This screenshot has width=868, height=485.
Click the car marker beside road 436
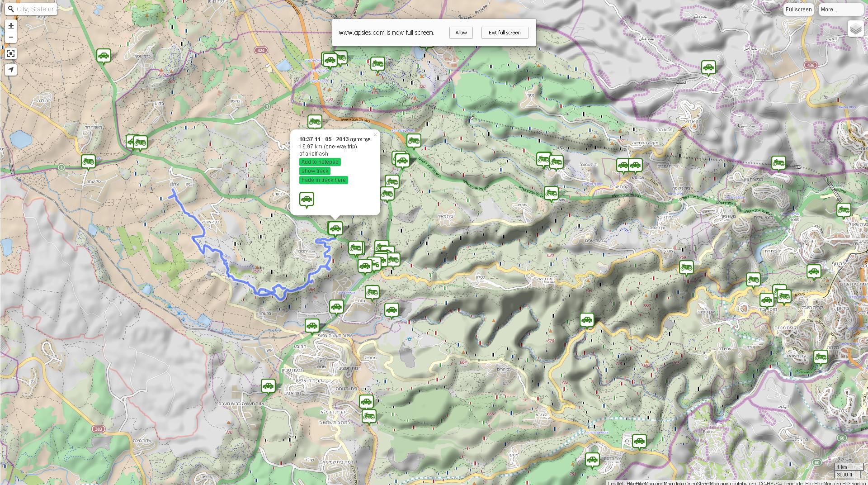(708, 68)
